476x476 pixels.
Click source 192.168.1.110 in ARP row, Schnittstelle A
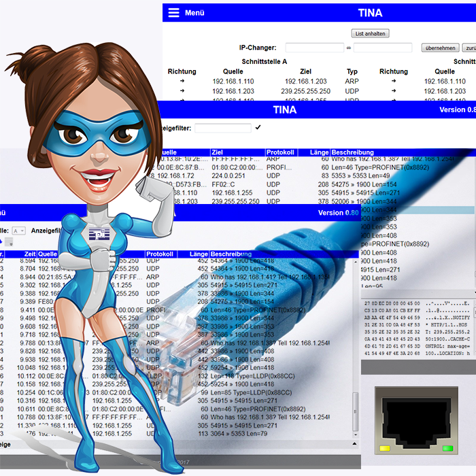pos(233,82)
